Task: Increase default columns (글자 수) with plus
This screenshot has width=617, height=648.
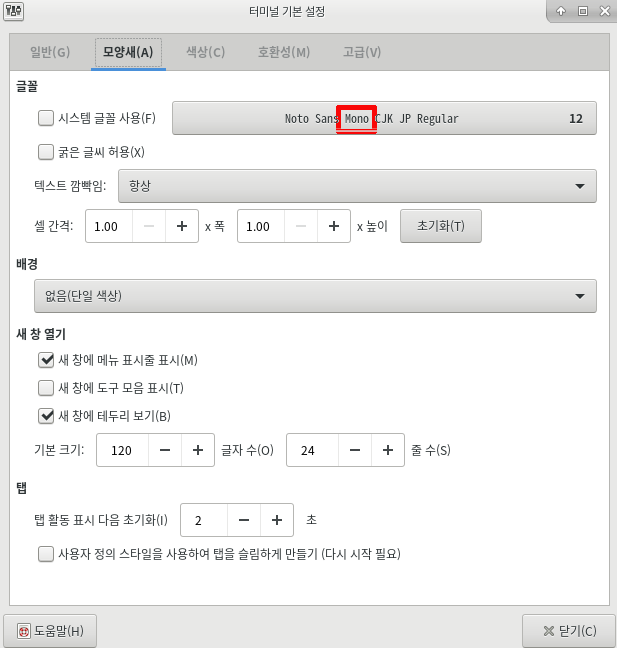Action: point(198,450)
